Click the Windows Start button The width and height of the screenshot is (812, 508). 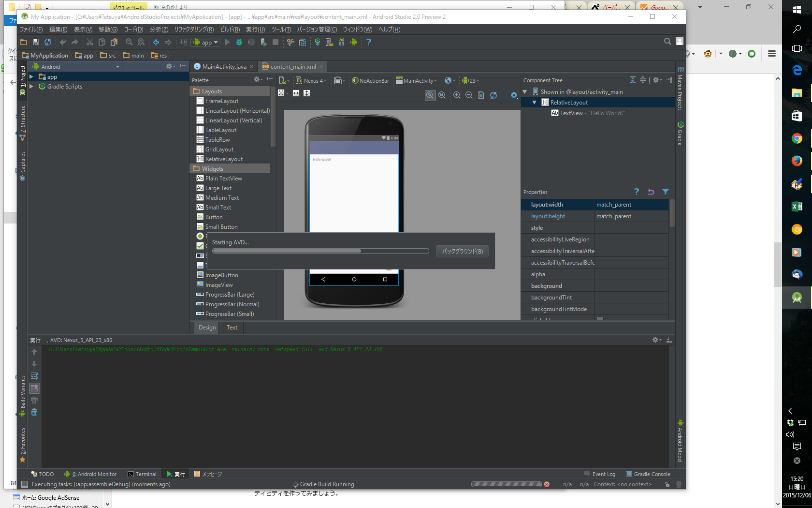(797, 9)
